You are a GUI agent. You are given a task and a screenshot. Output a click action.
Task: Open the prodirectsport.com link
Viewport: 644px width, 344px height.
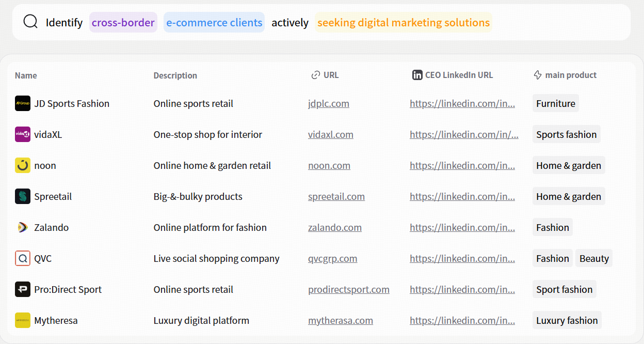pyautogui.click(x=348, y=289)
